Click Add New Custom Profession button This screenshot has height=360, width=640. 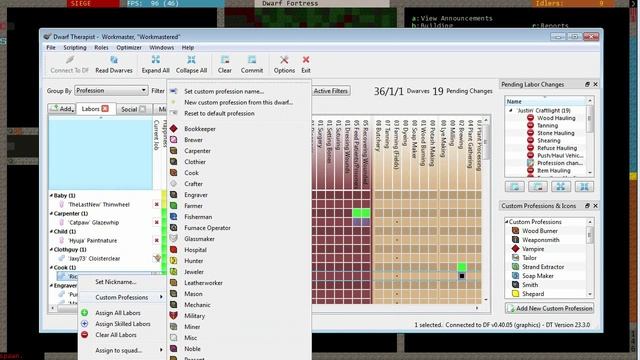[x=549, y=309]
